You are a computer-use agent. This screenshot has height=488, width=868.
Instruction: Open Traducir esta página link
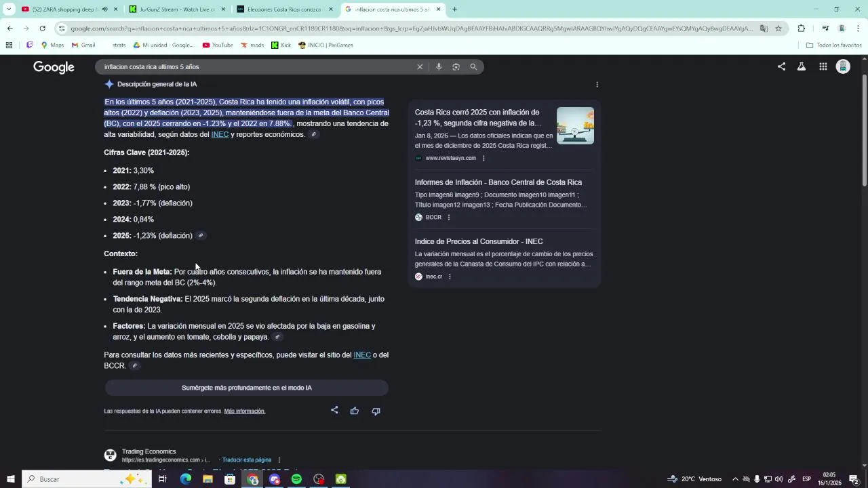click(x=247, y=460)
